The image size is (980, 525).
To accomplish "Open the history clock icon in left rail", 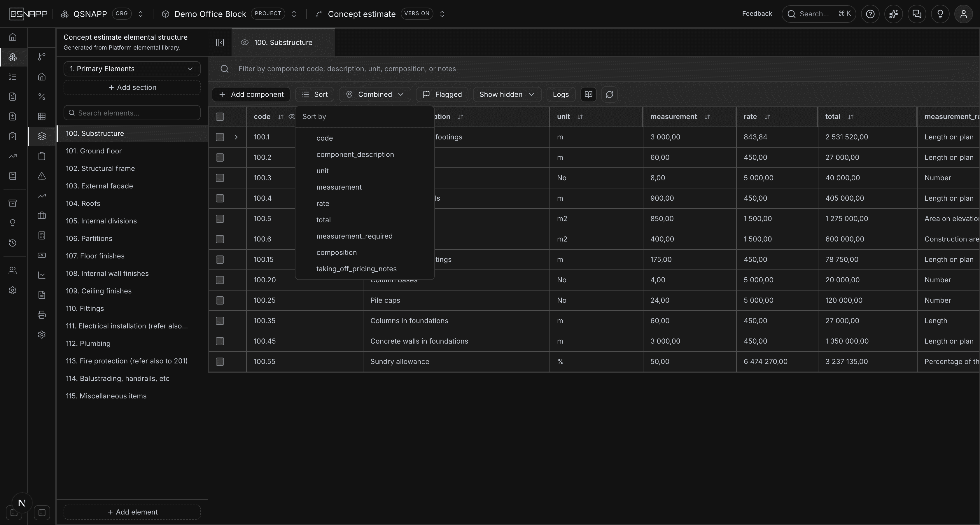I will point(13,243).
